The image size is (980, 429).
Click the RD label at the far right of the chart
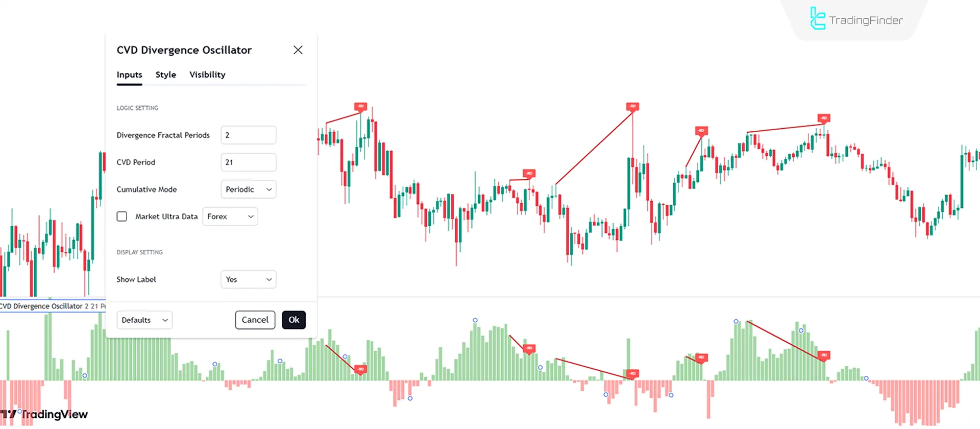coord(823,118)
